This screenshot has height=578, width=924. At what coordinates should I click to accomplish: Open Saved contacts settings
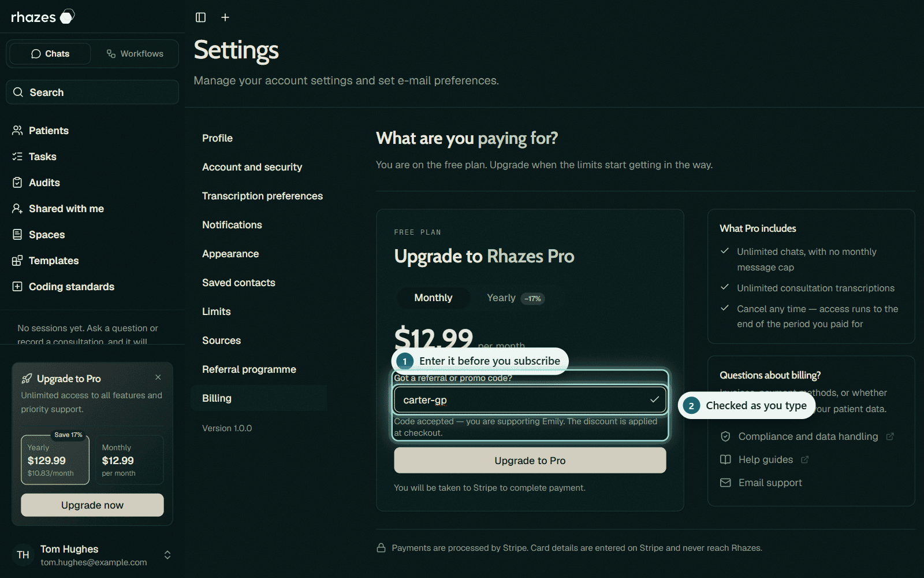(x=259, y=283)
